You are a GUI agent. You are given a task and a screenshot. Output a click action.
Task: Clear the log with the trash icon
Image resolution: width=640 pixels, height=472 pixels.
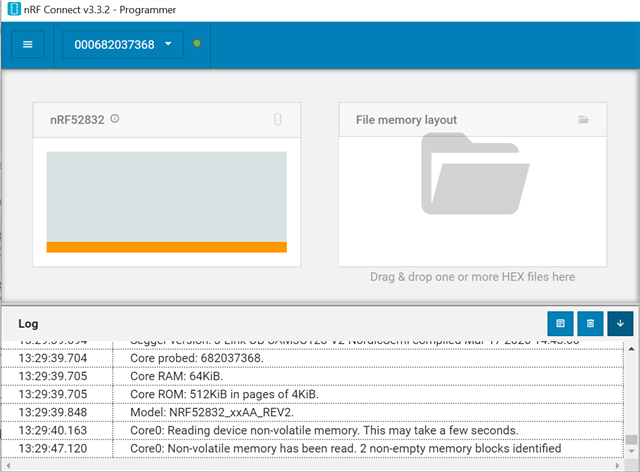[590, 323]
